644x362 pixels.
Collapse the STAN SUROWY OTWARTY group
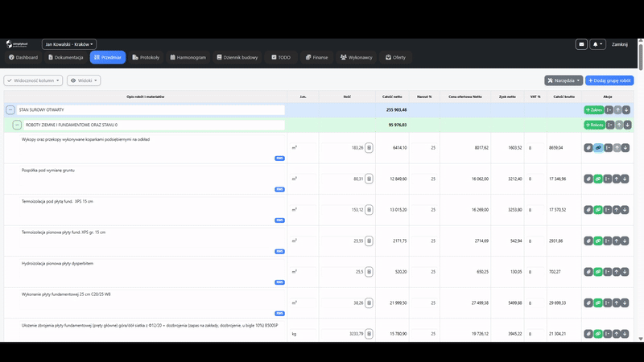point(10,110)
